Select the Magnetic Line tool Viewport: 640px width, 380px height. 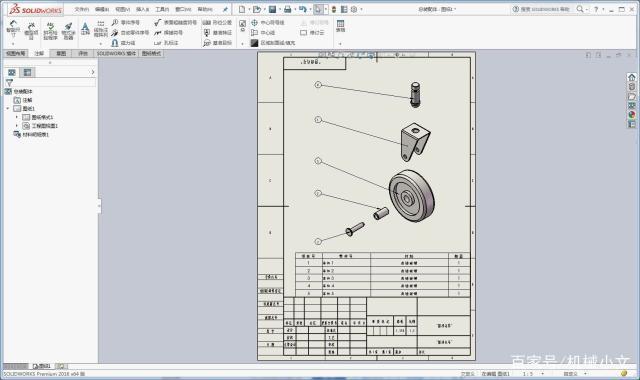coord(123,43)
